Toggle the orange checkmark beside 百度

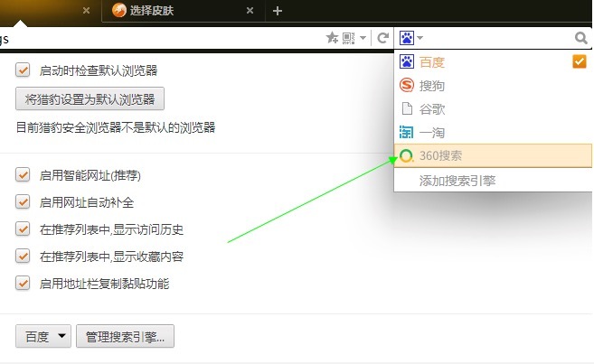580,61
